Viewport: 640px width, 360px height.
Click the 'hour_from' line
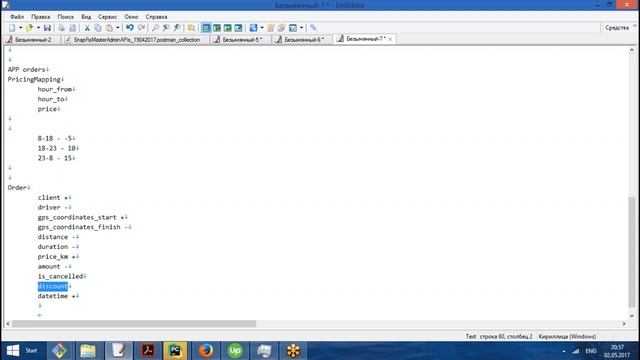(x=55, y=89)
